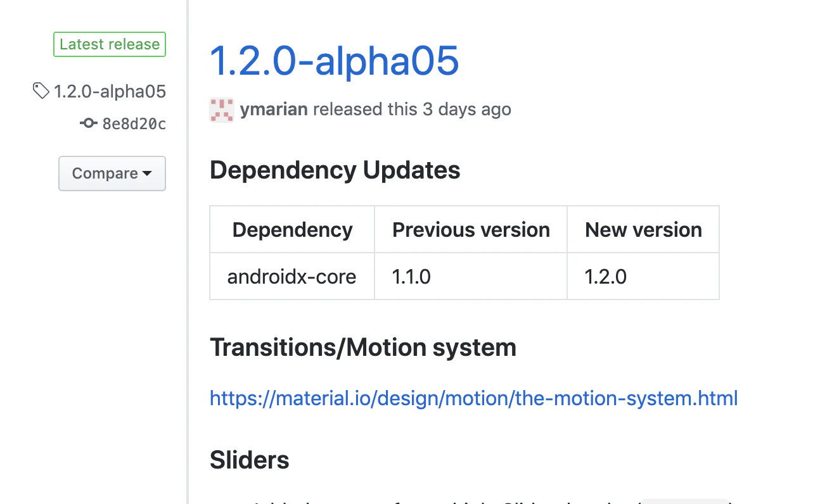Click the Compare dropdown caret arrow
Screen dimensions: 839x504
coord(147,173)
